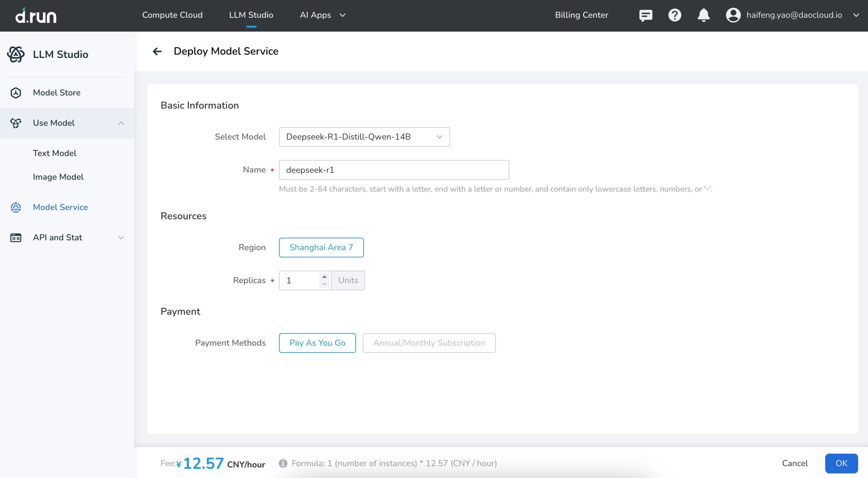Click the OK button
Viewport: 868px width, 478px height.
[x=841, y=463]
